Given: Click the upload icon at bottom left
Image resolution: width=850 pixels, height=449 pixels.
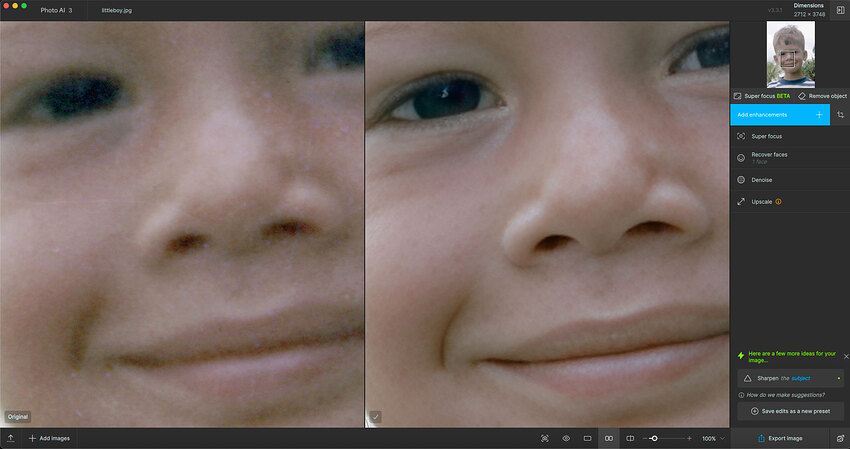Looking at the screenshot, I should click(10, 438).
